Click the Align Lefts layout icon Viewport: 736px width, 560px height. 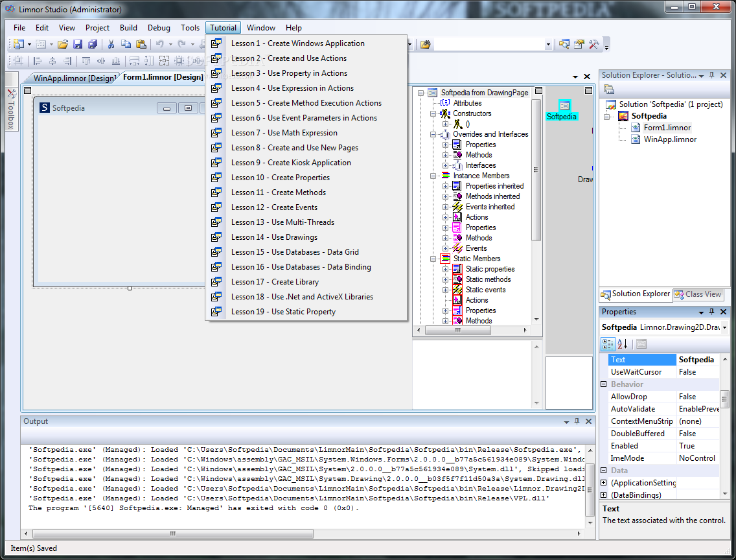tap(38, 60)
